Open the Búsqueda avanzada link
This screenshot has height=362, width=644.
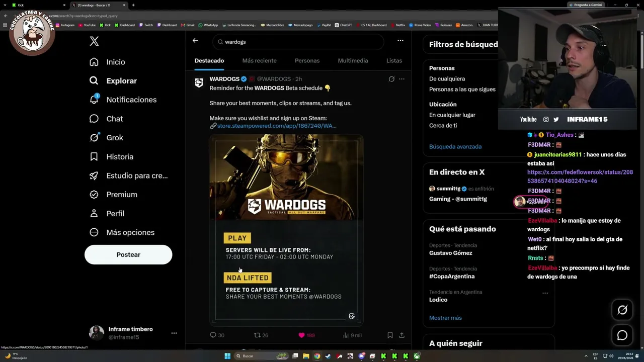click(455, 147)
